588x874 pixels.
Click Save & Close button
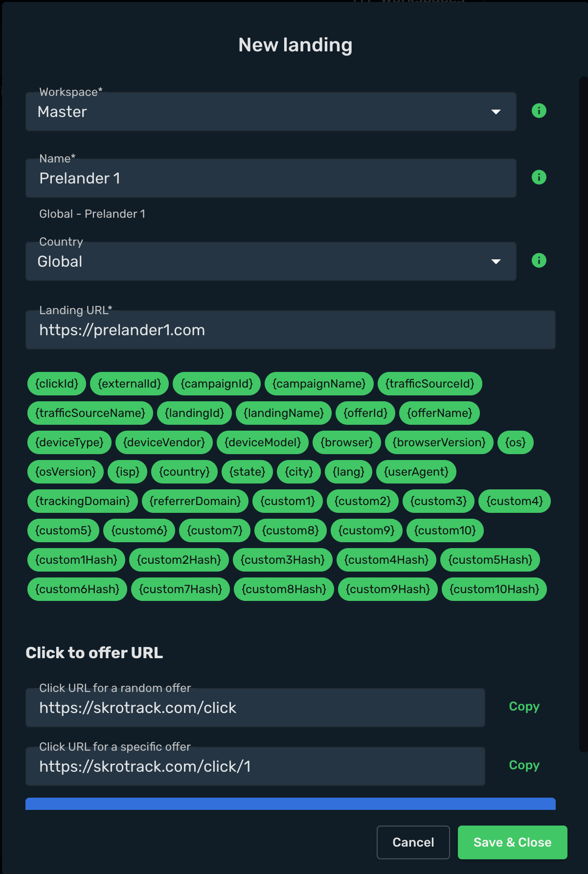(x=512, y=842)
